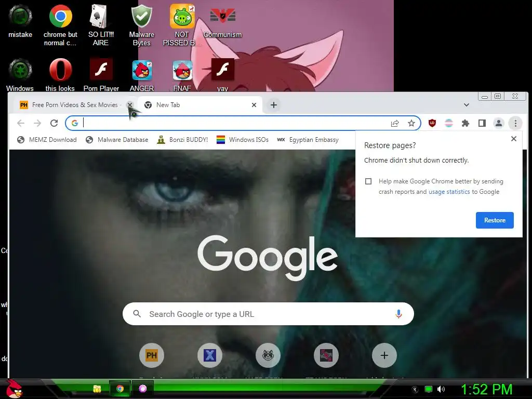Click the Restore button
This screenshot has width=532, height=399.
(495, 220)
